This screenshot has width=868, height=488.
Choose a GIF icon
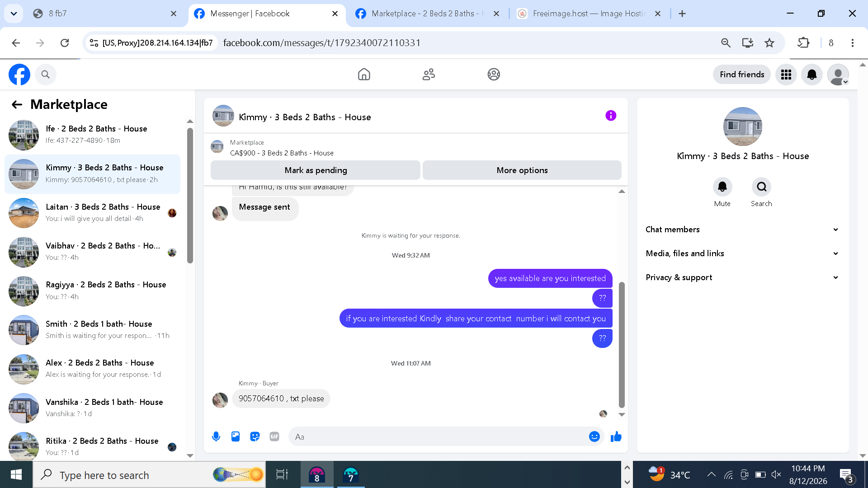coord(274,436)
